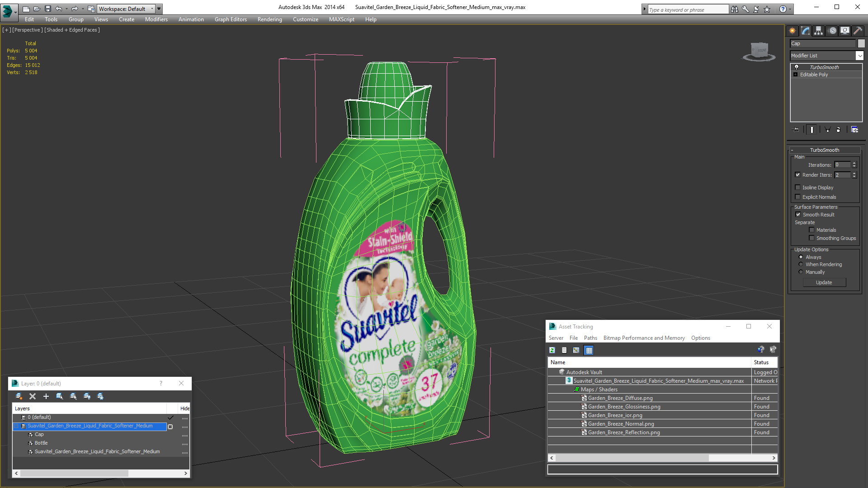Collapse the TurboSmooth rollout

[792, 150]
